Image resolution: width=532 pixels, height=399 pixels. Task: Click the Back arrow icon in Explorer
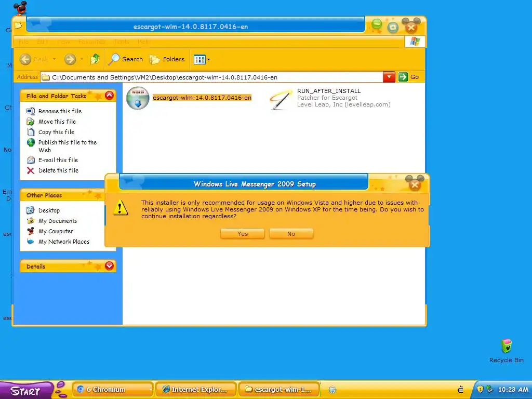click(25, 59)
